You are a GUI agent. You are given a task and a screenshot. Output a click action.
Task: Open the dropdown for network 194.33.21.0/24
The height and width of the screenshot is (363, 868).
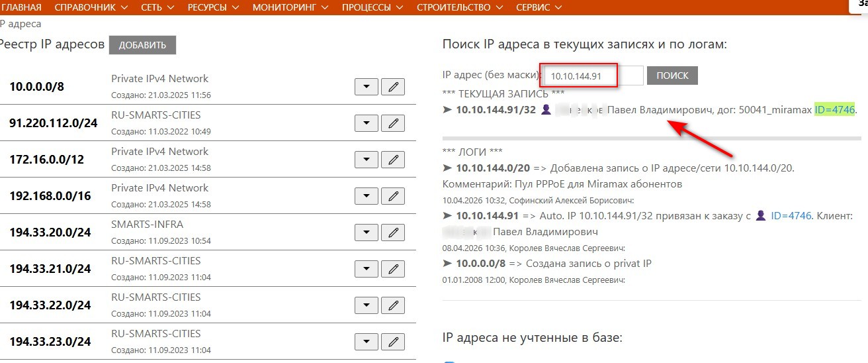pyautogui.click(x=367, y=269)
